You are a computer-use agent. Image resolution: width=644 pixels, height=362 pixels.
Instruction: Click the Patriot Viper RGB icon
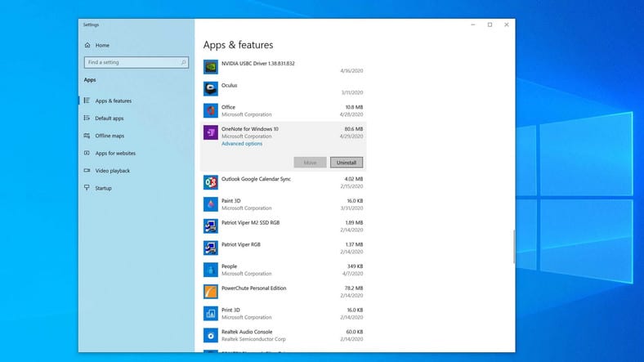[x=211, y=248]
